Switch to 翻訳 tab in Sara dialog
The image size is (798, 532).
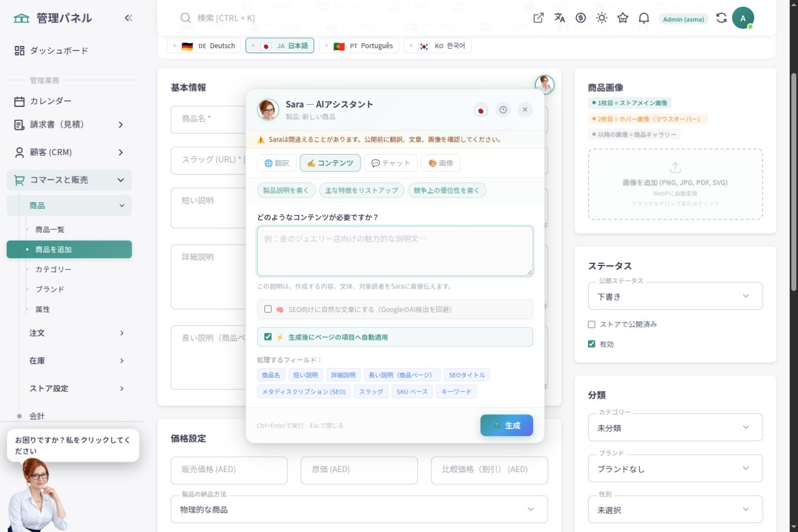pos(277,163)
